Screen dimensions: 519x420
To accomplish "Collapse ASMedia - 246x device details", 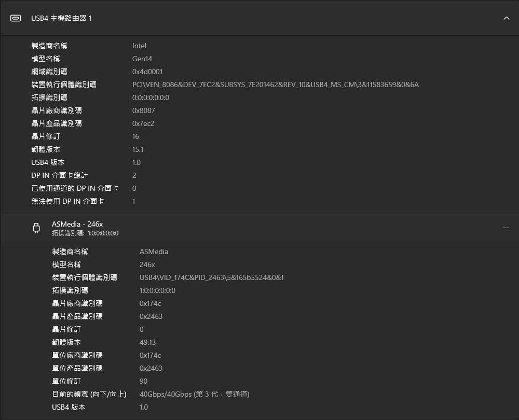I will click(506, 228).
